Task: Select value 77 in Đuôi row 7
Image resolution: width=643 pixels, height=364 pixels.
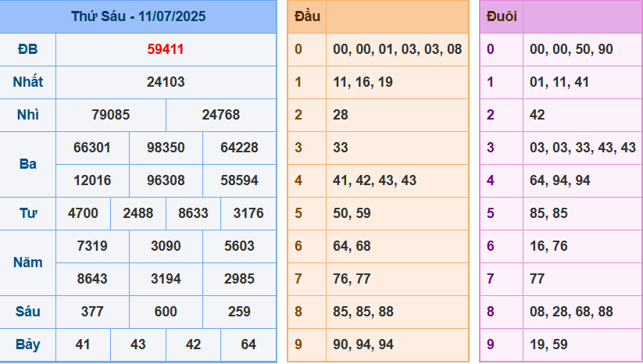Action: [x=538, y=279]
